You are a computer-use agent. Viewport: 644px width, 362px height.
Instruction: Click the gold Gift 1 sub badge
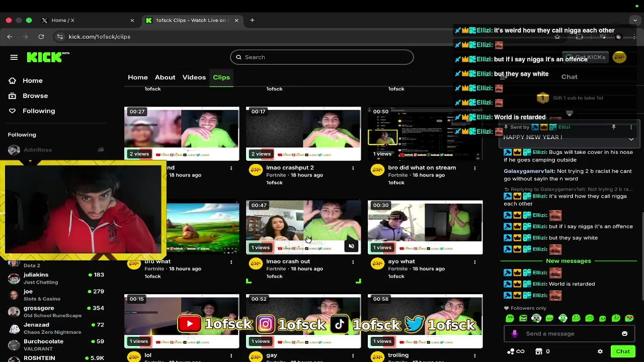pos(542,98)
